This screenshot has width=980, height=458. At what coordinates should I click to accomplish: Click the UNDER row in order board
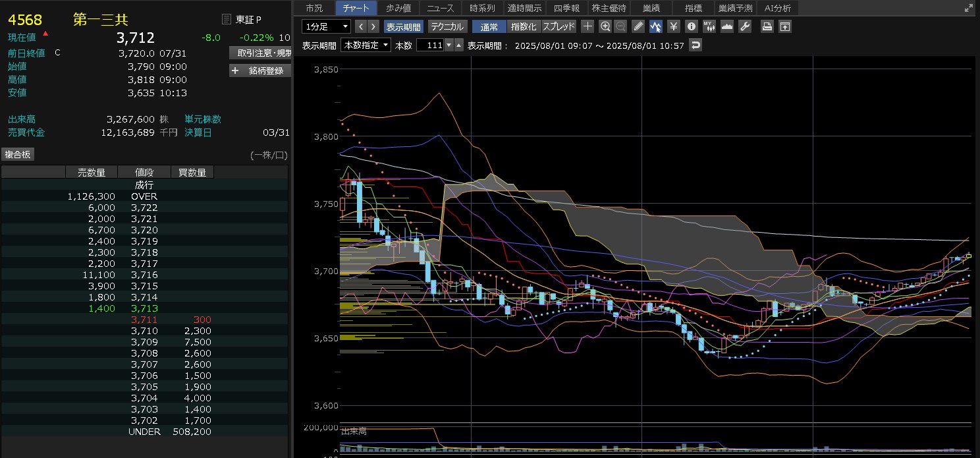(x=144, y=432)
